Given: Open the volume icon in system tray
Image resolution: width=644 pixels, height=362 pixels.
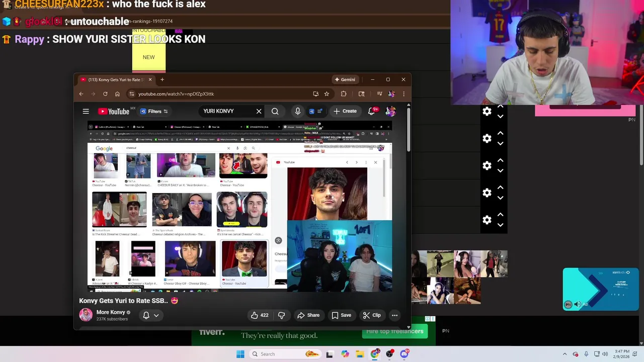Looking at the screenshot, I should (605, 354).
